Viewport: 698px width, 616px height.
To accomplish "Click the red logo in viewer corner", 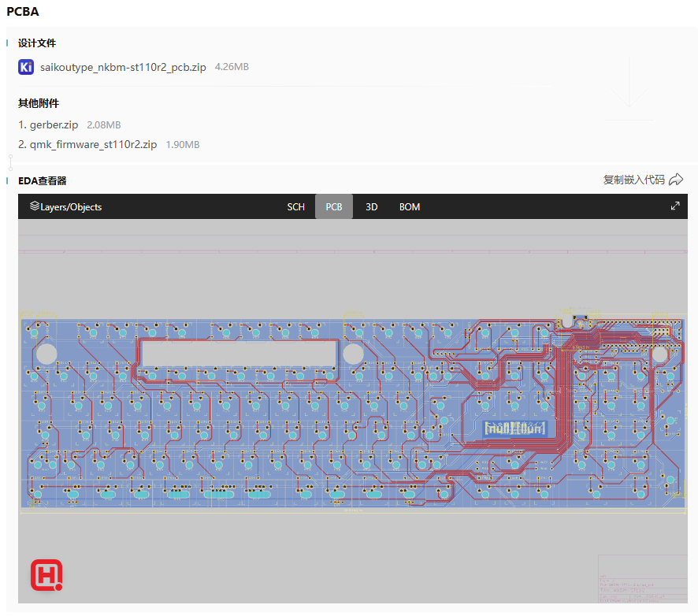I will (x=46, y=576).
